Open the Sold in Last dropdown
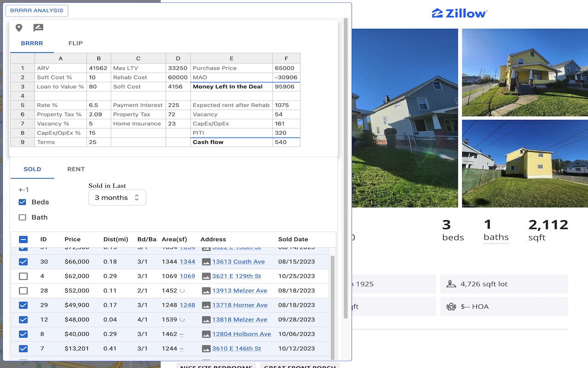Image resolution: width=588 pixels, height=368 pixels. click(x=117, y=197)
